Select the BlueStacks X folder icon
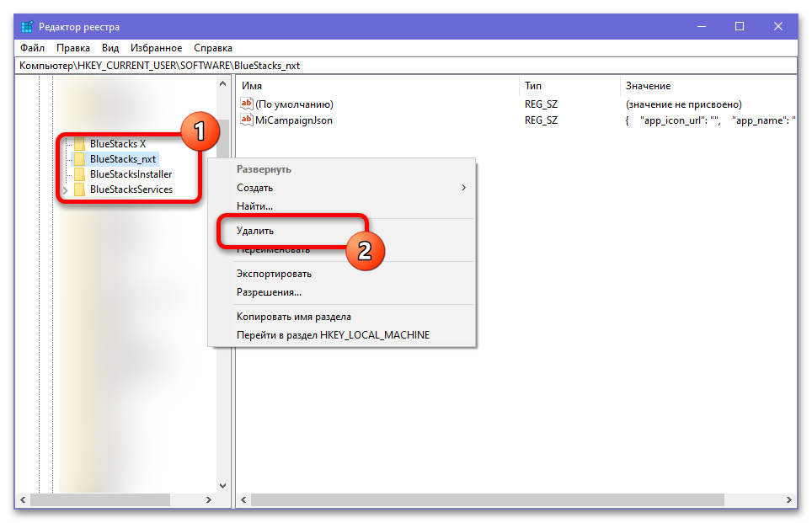This screenshot has width=812, height=523. [79, 144]
